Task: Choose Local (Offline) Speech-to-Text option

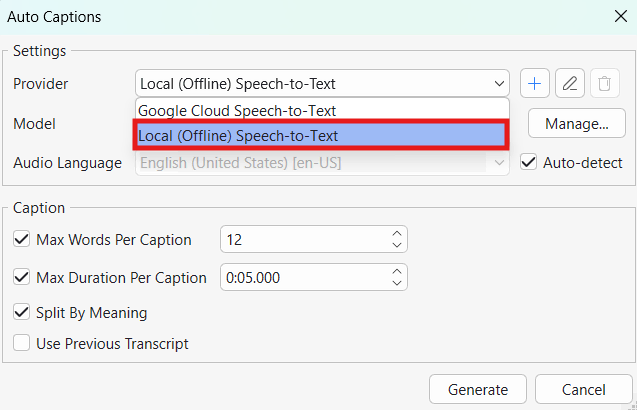Action: click(322, 135)
